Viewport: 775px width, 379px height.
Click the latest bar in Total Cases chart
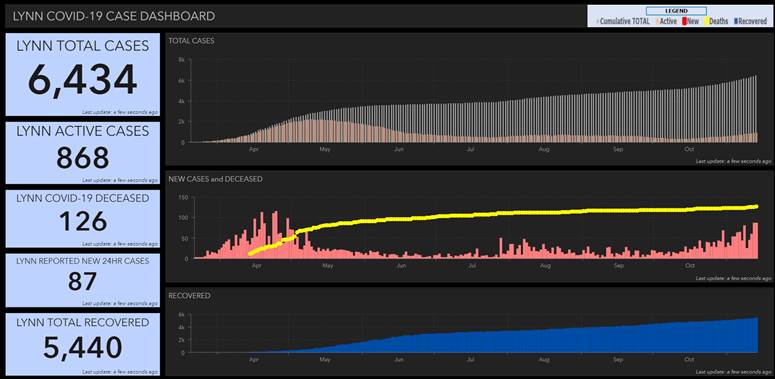coord(755,109)
